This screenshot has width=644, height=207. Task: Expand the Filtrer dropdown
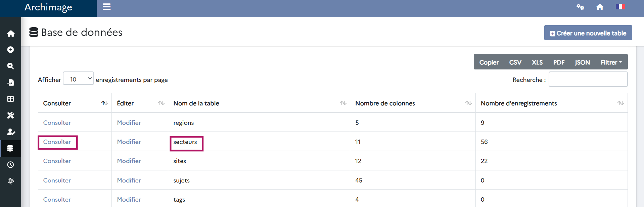coord(611,62)
